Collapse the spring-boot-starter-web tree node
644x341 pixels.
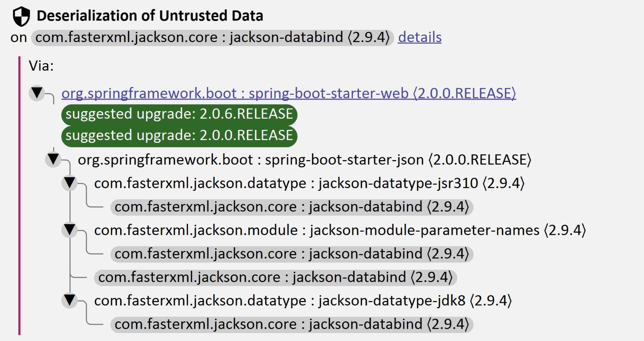pyautogui.click(x=37, y=93)
